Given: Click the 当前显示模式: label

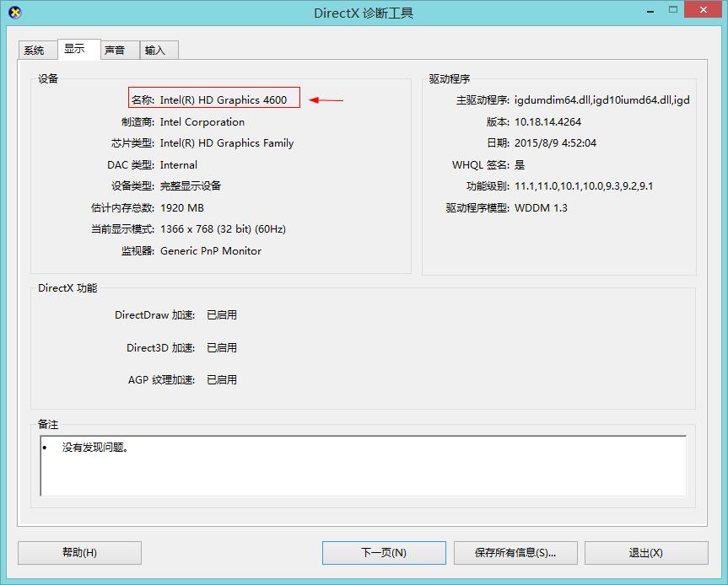Looking at the screenshot, I should [x=122, y=229].
